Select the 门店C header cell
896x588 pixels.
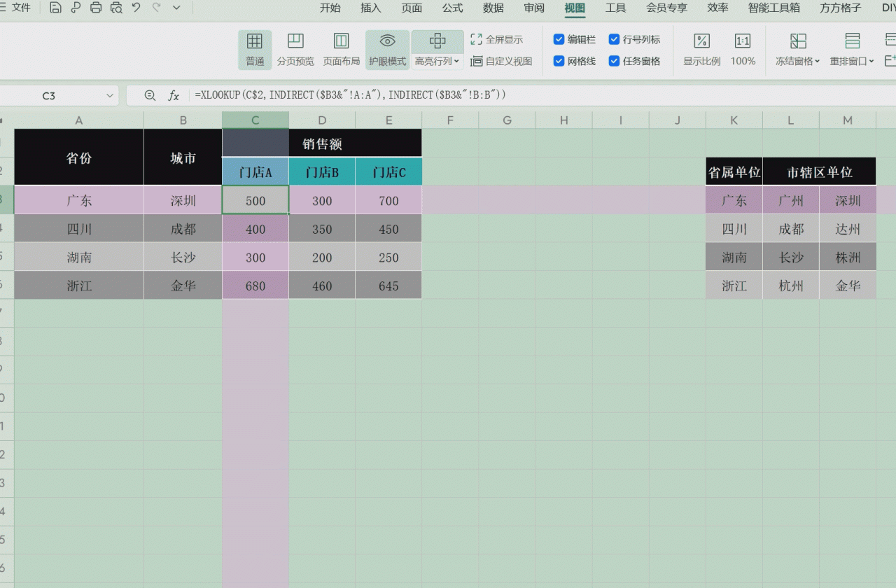[x=388, y=172]
